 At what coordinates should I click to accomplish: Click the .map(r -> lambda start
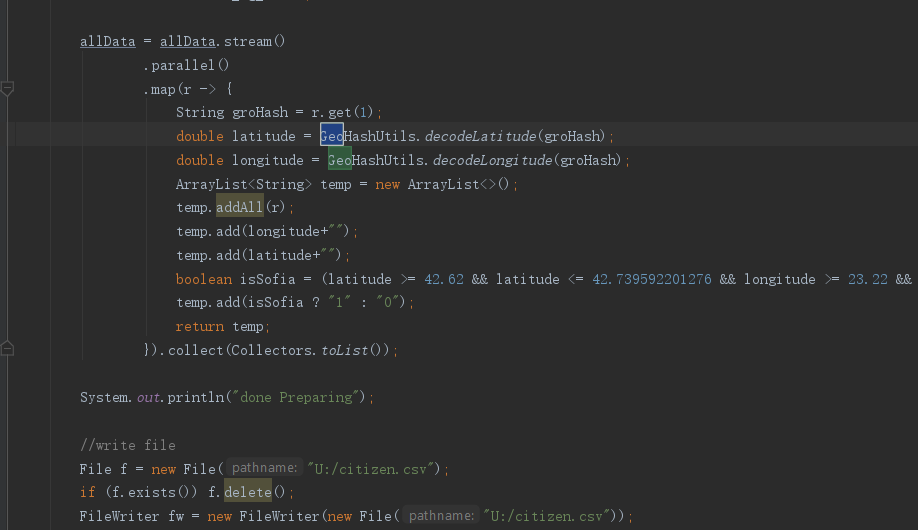pyautogui.click(x=188, y=89)
